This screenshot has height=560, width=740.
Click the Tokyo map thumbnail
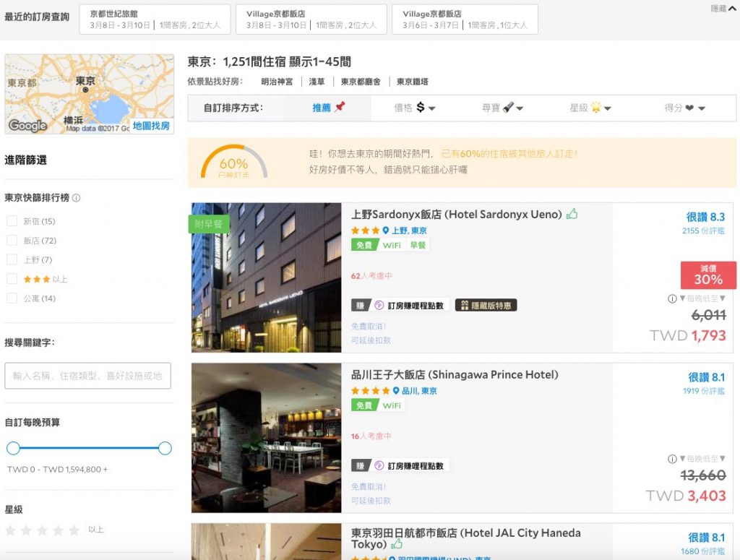click(89, 94)
